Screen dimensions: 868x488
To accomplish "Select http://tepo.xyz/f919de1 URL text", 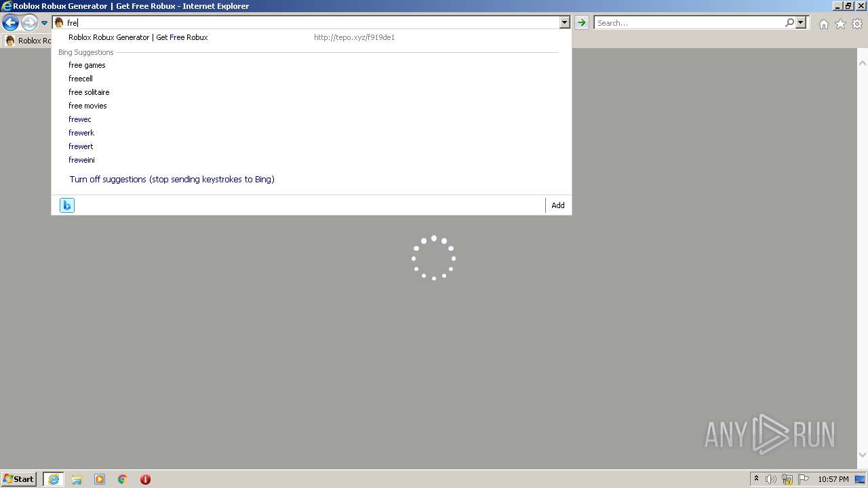I will pos(354,37).
